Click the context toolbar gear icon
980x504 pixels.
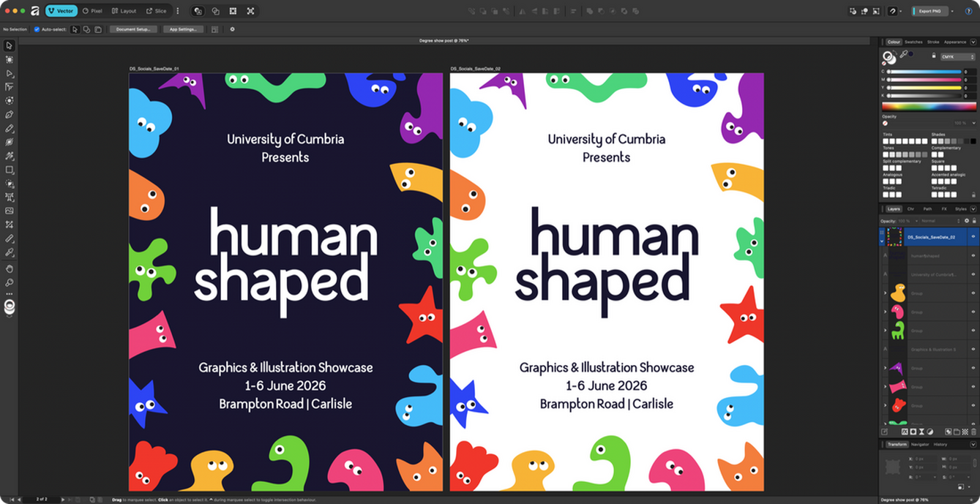point(232,29)
